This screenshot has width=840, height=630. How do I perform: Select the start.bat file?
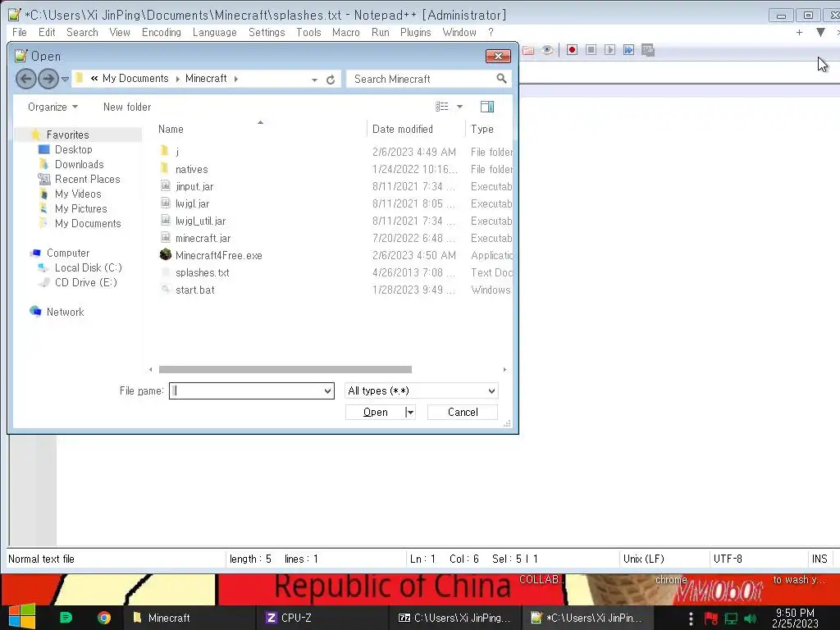click(x=195, y=290)
